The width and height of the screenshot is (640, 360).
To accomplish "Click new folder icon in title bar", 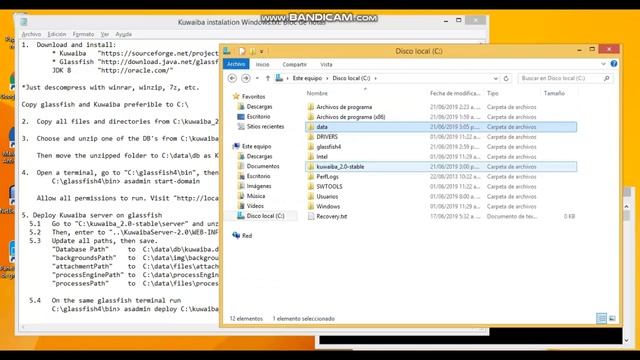I will tap(252, 51).
